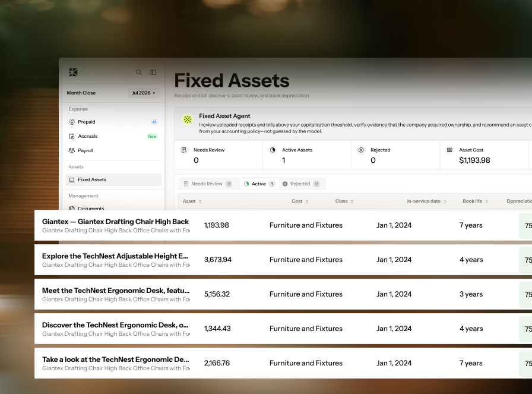Image resolution: width=532 pixels, height=394 pixels.
Task: Switch to the Active tab
Action: (259, 184)
